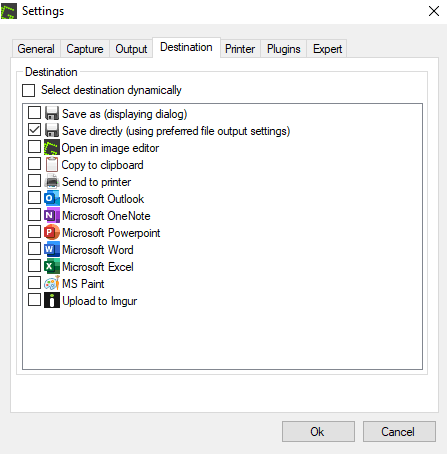This screenshot has height=454, width=447.
Task: Click the Microsoft OneNote icon
Action: click(x=52, y=215)
